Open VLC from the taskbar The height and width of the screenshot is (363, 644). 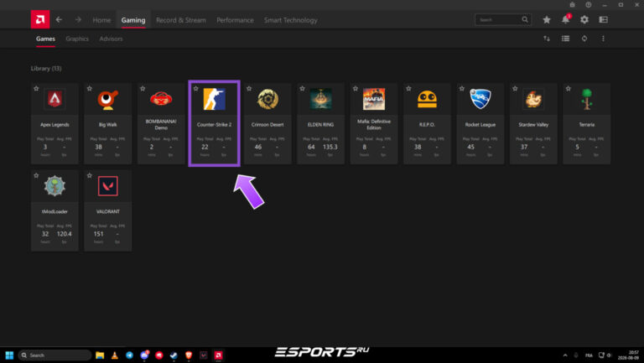(x=115, y=355)
